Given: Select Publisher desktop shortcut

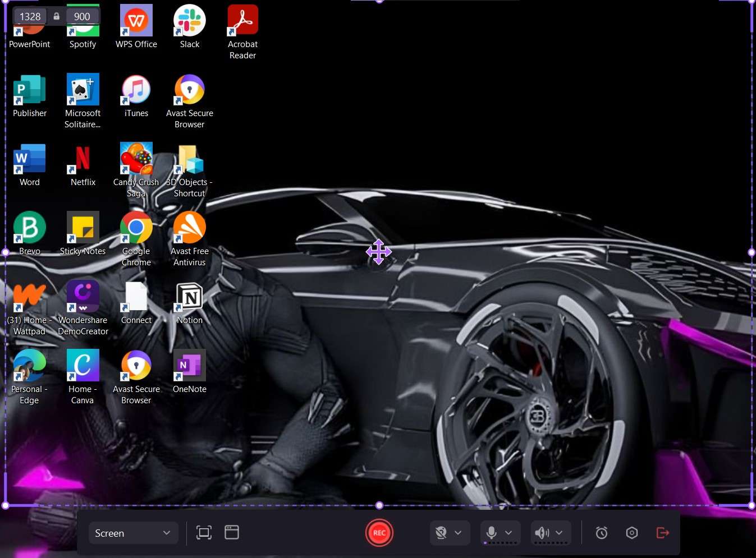Looking at the screenshot, I should coord(30,96).
